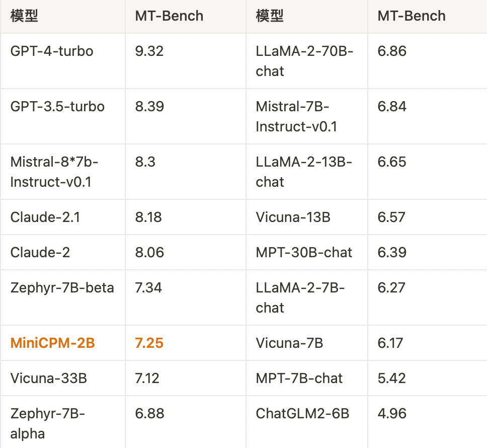Select the Vicuna-13B model cell
This screenshot has height=448, width=487.
[293, 217]
